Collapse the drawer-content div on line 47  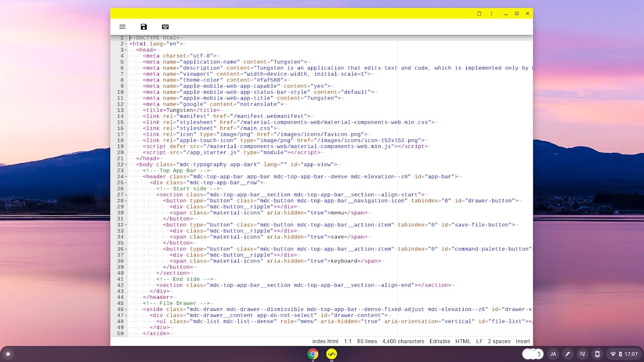tap(126, 315)
